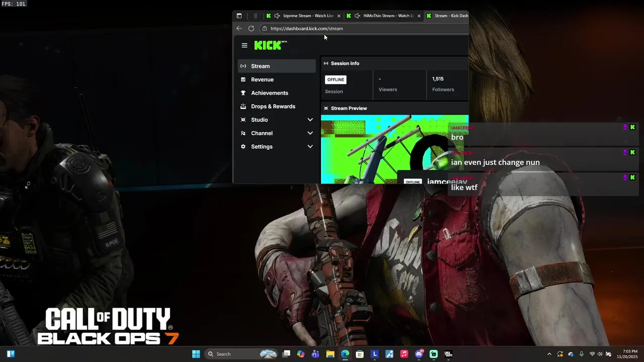This screenshot has width=644, height=362.
Task: Open the Revenue page
Action: pyautogui.click(x=277, y=79)
